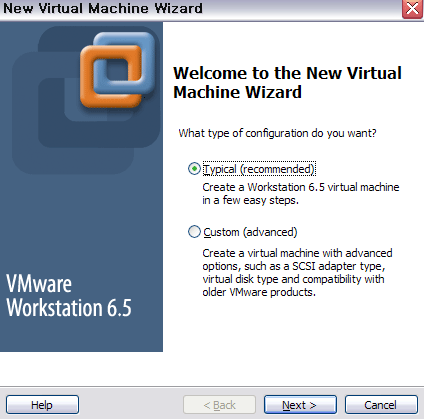The height and width of the screenshot is (419, 424).
Task: Proceed with the Next > button
Action: click(x=300, y=405)
